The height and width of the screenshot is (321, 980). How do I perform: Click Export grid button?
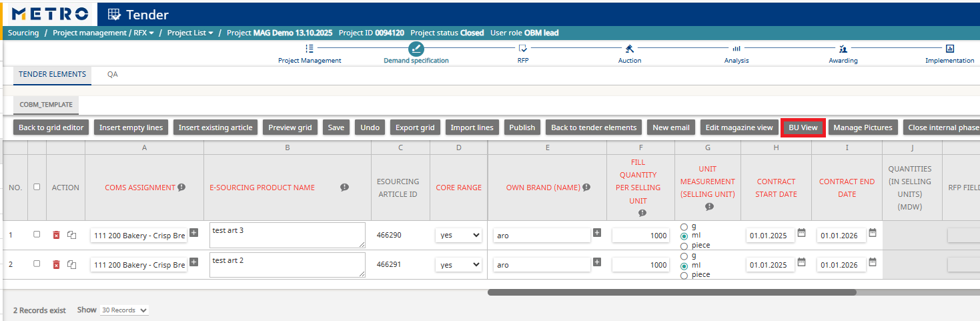pyautogui.click(x=415, y=127)
